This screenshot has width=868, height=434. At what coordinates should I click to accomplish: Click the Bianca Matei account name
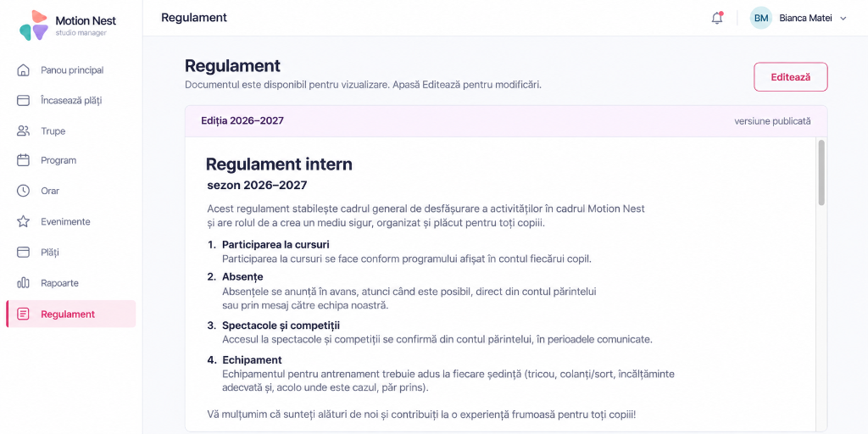coord(805,19)
